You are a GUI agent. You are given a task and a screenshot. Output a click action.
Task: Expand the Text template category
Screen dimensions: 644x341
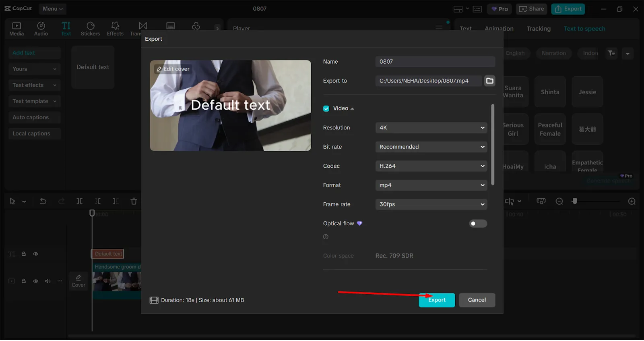35,102
